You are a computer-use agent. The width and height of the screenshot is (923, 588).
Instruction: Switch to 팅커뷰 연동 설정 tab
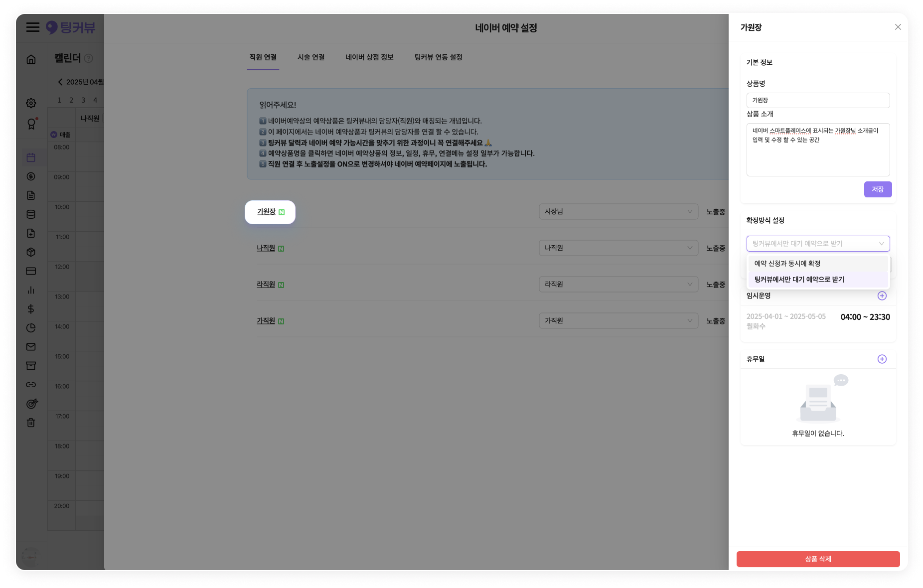[x=438, y=57]
